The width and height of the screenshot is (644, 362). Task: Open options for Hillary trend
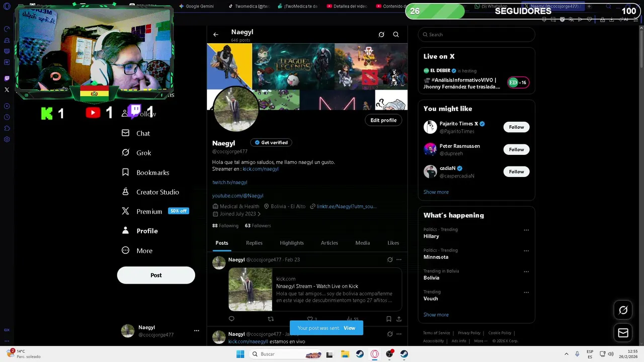526,230
